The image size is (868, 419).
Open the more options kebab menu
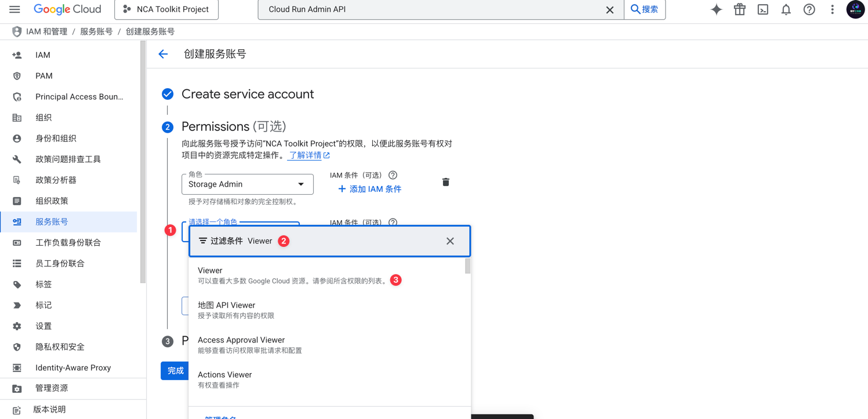832,9
